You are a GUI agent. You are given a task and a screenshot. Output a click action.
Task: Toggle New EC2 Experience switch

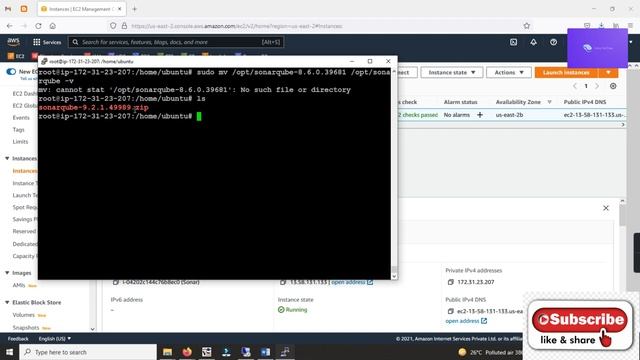pos(11,71)
